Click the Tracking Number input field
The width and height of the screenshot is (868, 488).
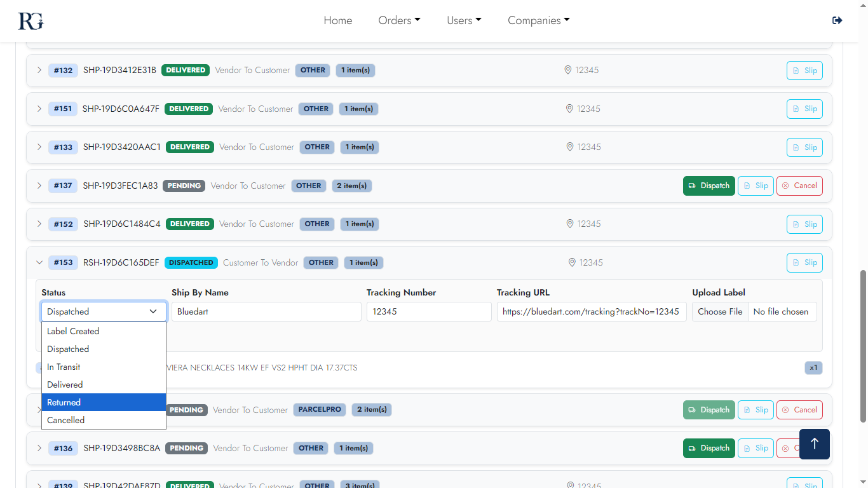[x=429, y=311]
